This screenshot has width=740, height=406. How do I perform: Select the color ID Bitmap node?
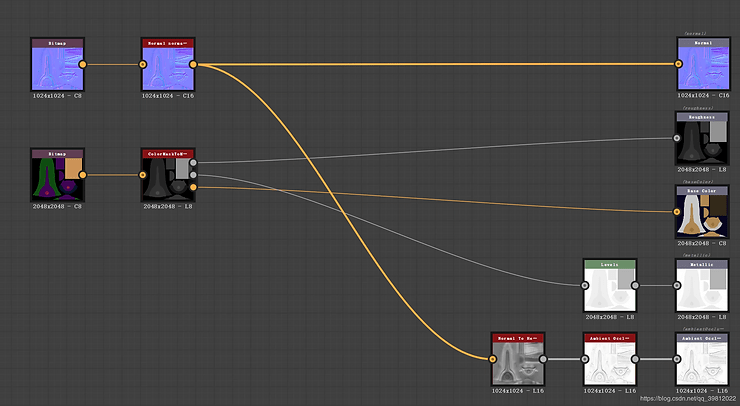57,178
